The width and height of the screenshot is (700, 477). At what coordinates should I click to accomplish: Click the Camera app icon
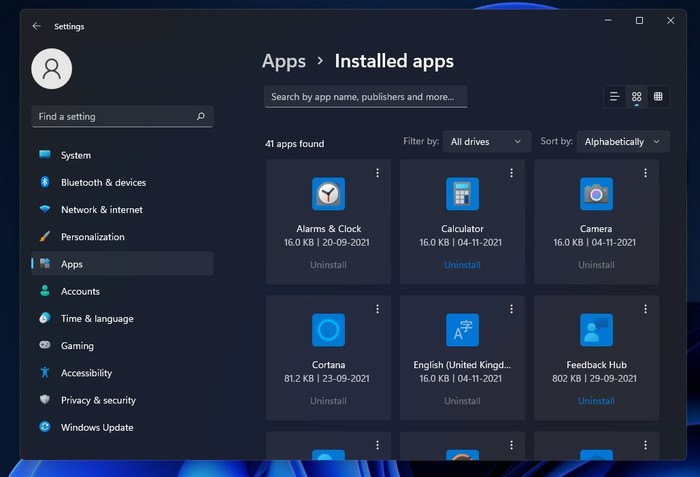point(596,194)
